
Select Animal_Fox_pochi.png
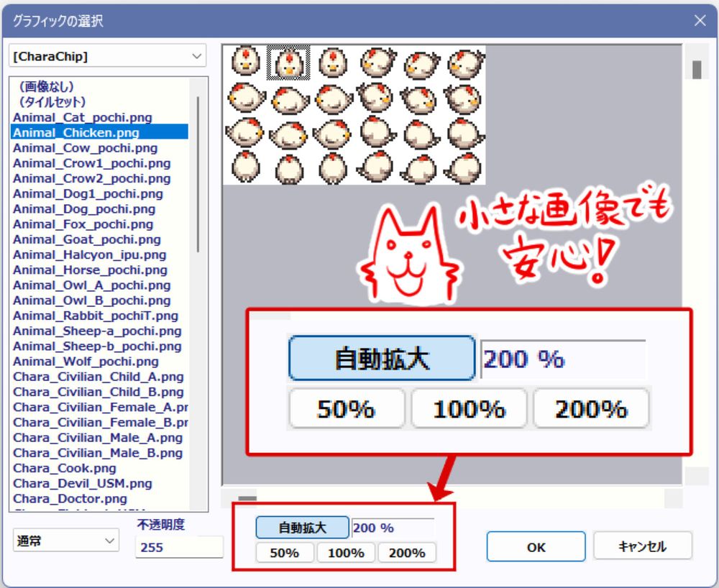coord(99,224)
